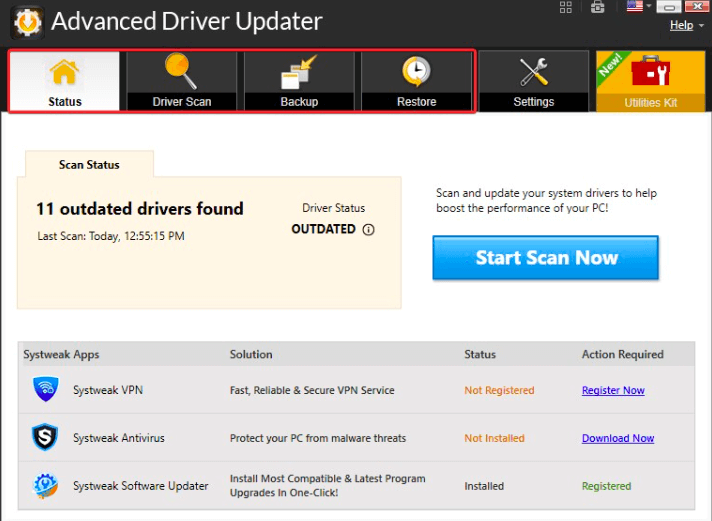
Task: Click the Systweak Software Updater gear icon
Action: [45, 485]
